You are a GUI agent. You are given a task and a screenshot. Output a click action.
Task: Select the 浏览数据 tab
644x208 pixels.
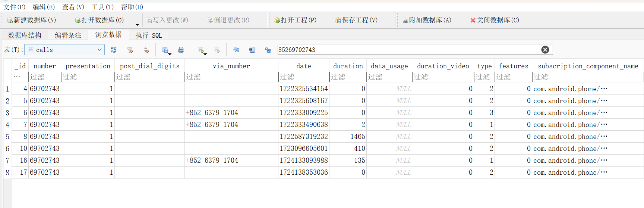click(x=108, y=35)
